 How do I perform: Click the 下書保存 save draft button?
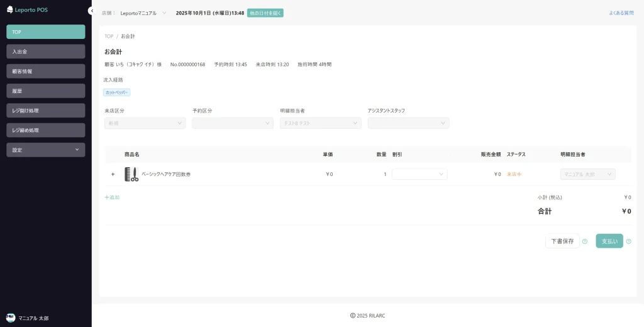coord(562,241)
